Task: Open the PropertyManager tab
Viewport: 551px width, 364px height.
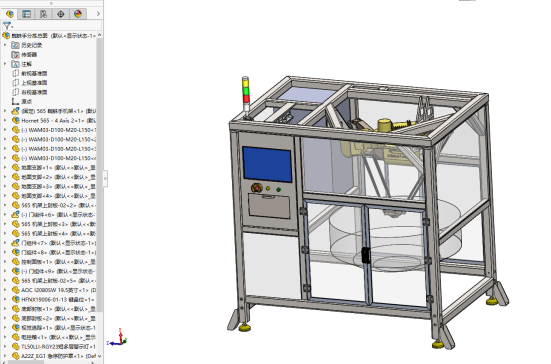Action: coord(26,14)
